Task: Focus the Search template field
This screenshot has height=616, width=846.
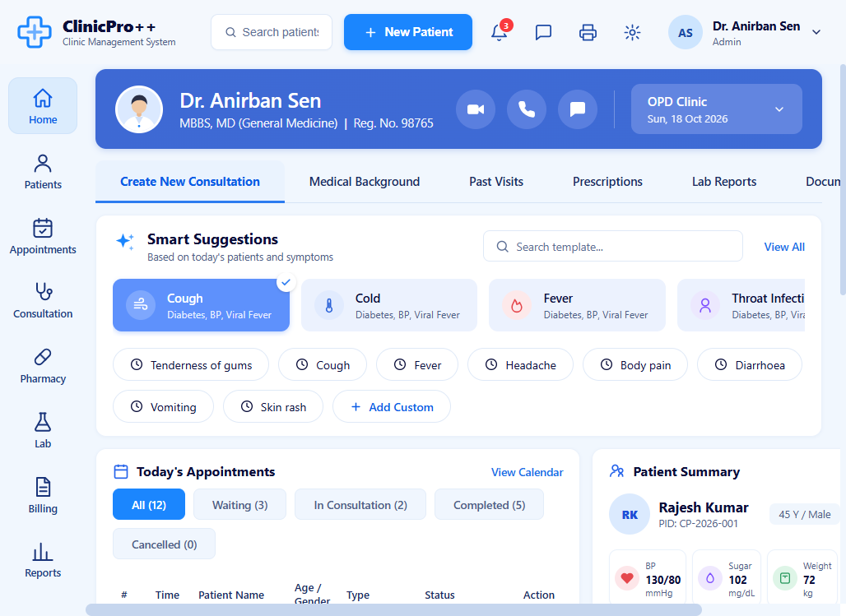Action: point(613,247)
